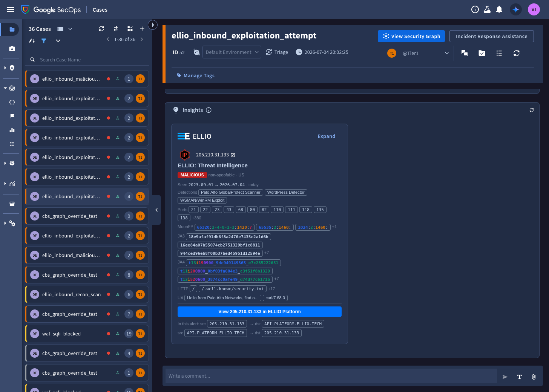Screen dimensions: 549x392
Task: Open the Default Environment dropdown
Action: (232, 52)
